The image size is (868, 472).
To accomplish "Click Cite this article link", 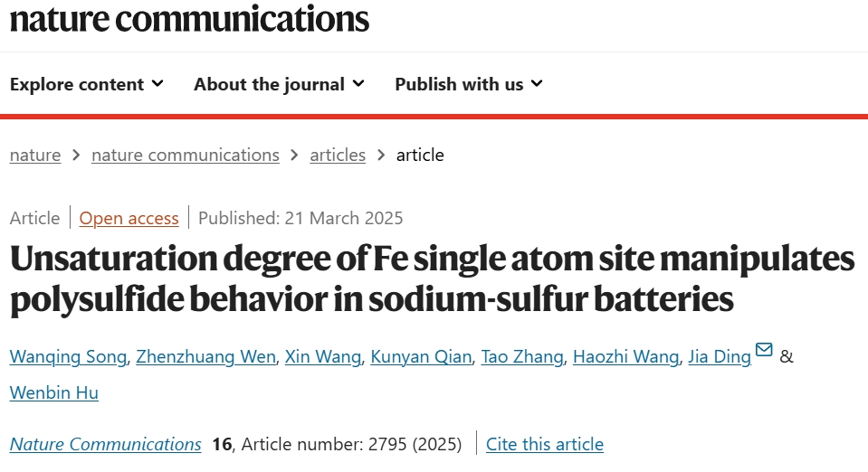I will click(545, 444).
